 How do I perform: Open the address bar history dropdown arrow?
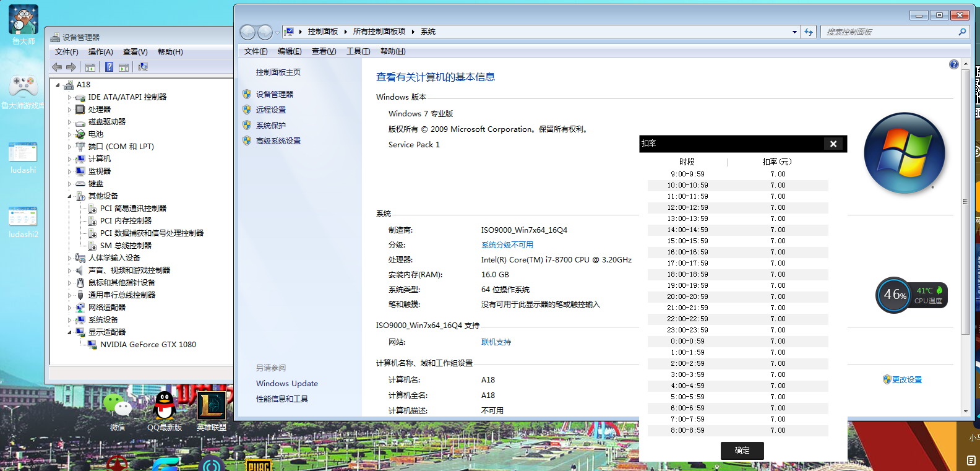794,32
